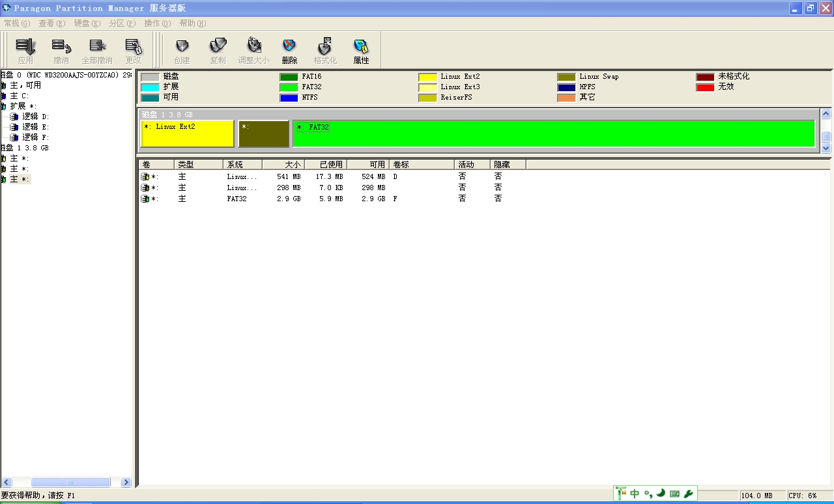Click the blue NTFS legend swatch
The width and height of the screenshot is (834, 504).
point(289,98)
